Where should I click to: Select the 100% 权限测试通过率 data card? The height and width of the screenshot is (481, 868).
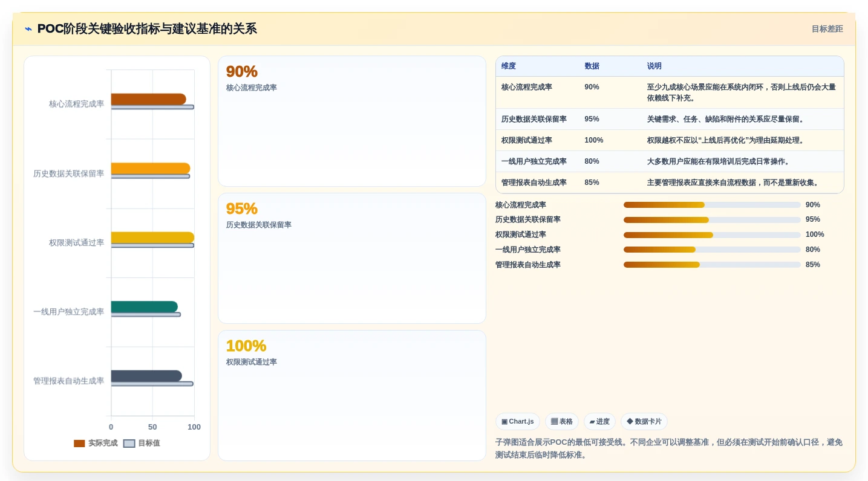(x=352, y=395)
